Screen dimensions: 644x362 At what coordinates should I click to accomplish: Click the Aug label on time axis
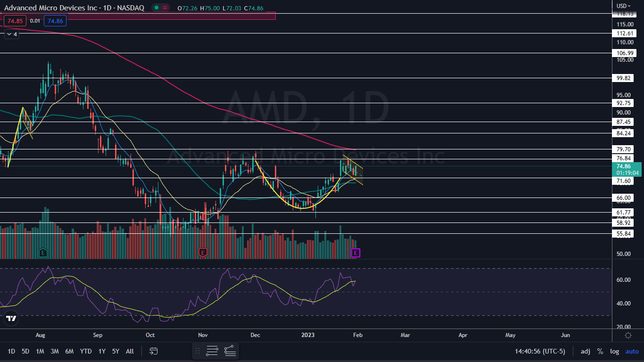[x=41, y=335]
